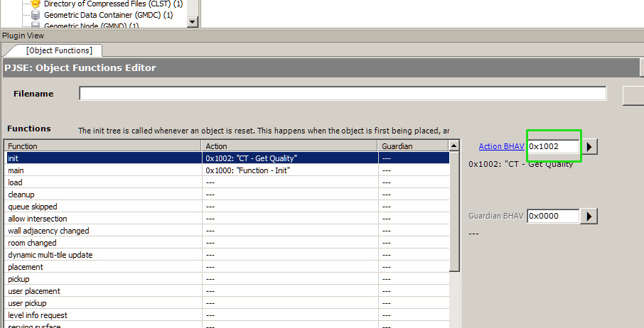Viewport: 644px width, 328px height.
Task: Focus the Guardian BHAV value field
Action: click(x=553, y=216)
